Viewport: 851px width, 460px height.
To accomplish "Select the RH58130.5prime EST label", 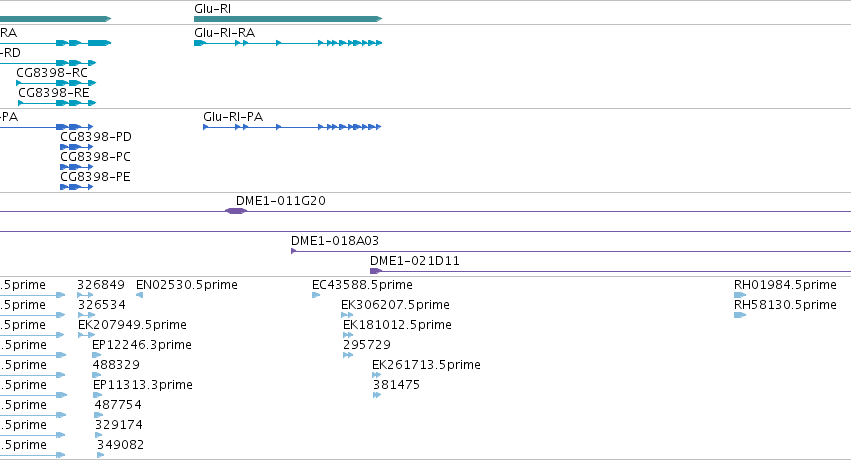I will tap(785, 305).
